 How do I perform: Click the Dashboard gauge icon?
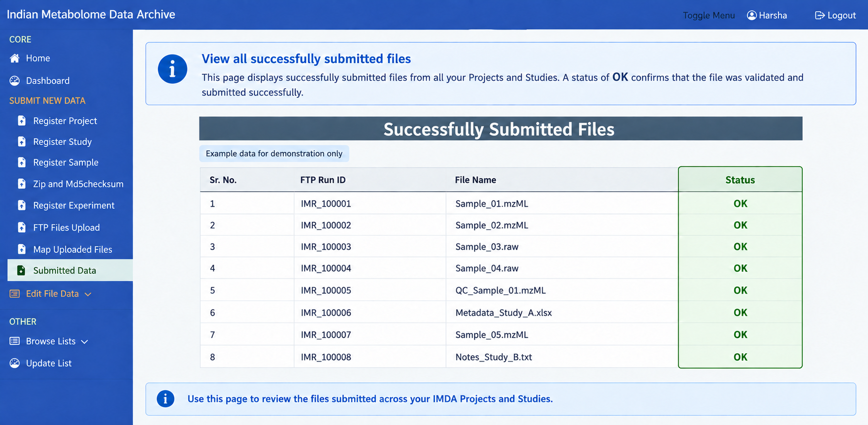(x=15, y=80)
